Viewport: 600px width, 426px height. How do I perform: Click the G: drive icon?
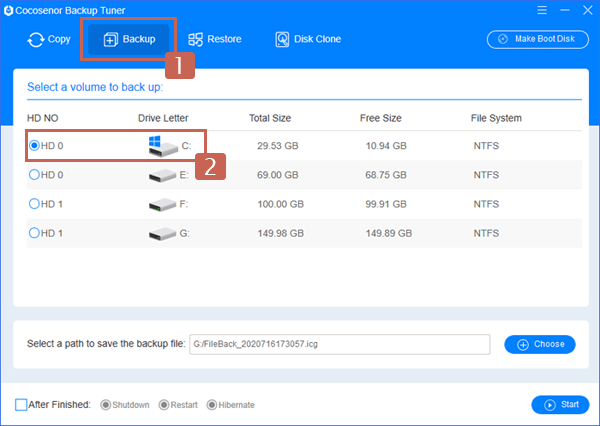click(x=163, y=234)
